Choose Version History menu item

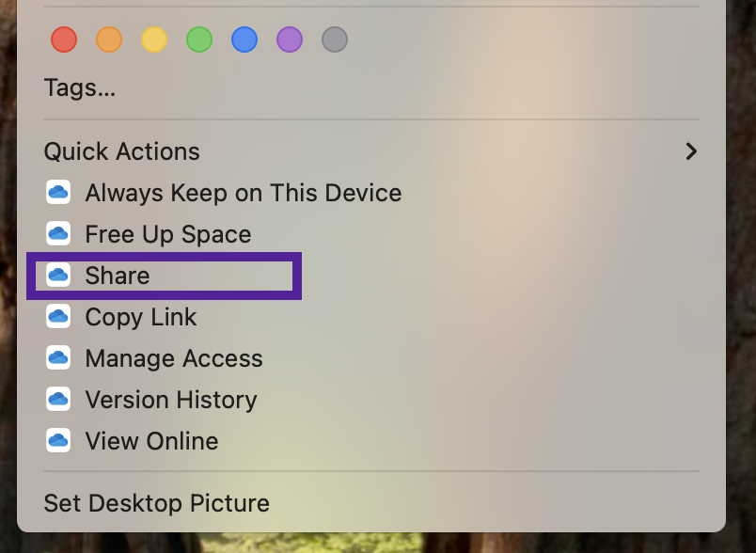click(x=371, y=399)
